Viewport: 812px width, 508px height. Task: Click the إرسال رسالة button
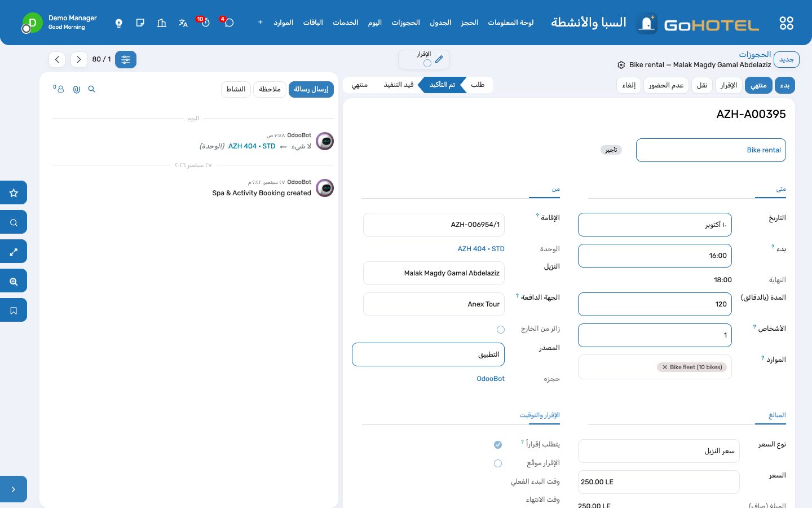click(x=311, y=89)
